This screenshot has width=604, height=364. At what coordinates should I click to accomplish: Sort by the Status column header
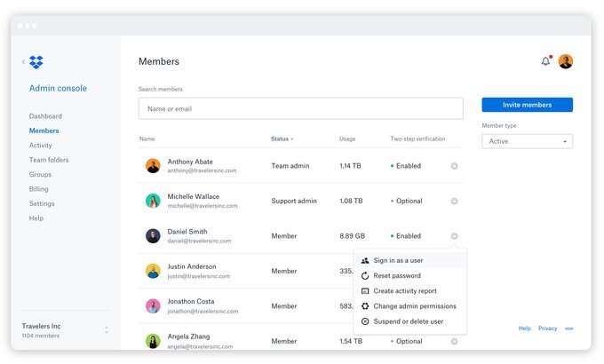click(x=281, y=138)
